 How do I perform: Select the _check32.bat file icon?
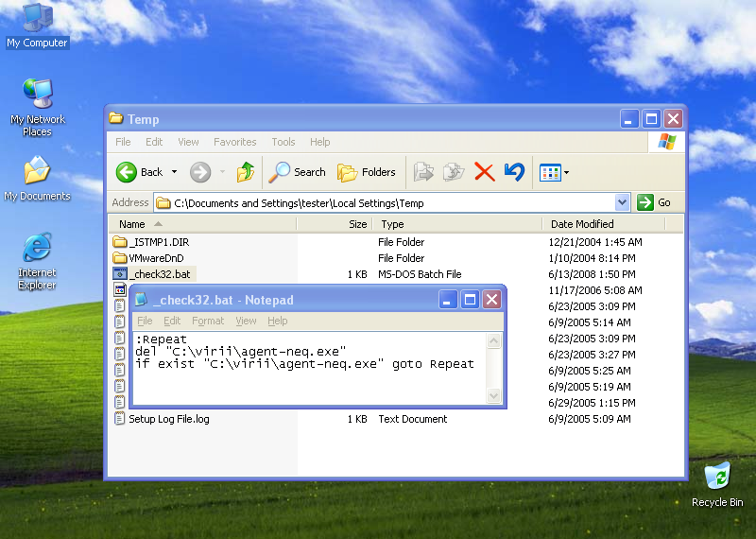pos(120,273)
